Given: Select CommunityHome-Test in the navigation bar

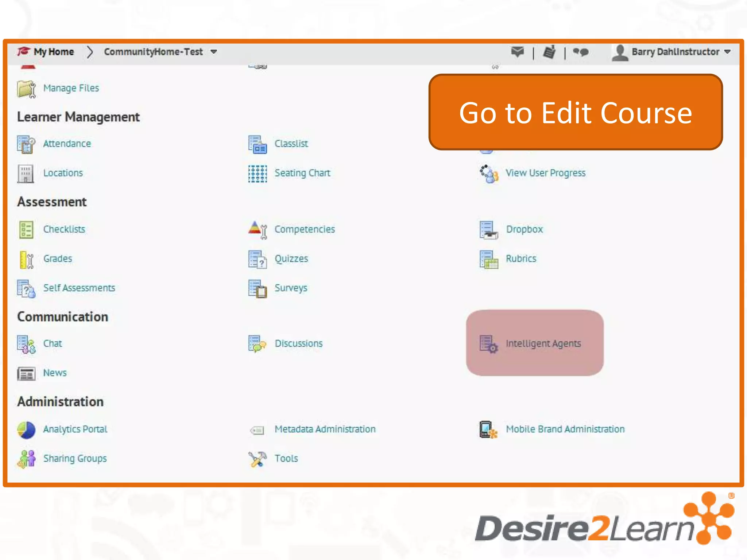Looking at the screenshot, I should pos(153,52).
